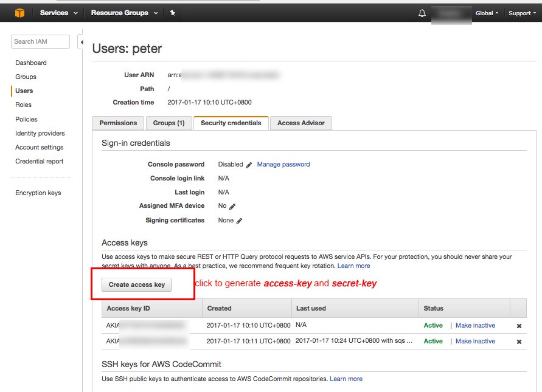Screen dimensions: 542x392
Task: Open the notifications bell icon
Action: pos(422,13)
